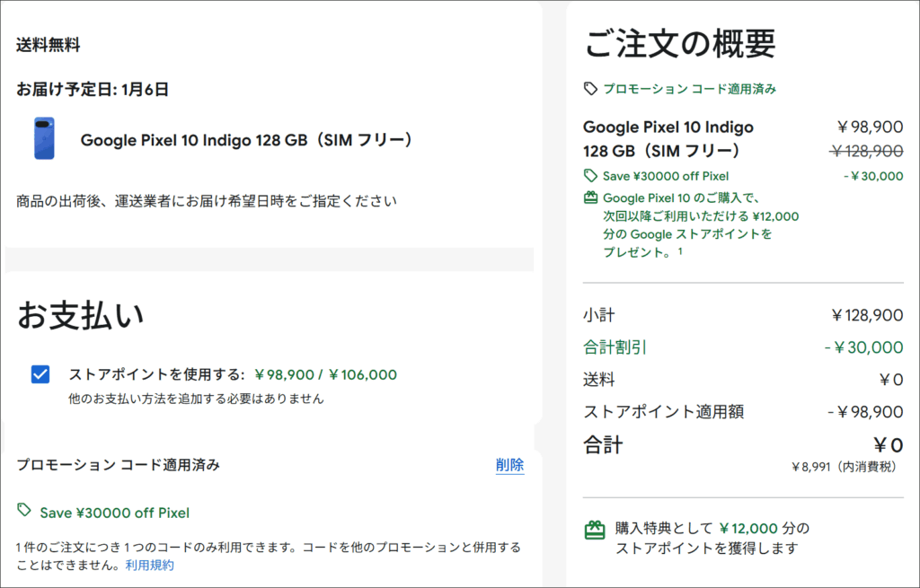Click the ¥8,991（内消費税）tax note
Viewport: 920px width, 588px height.
[x=846, y=467]
